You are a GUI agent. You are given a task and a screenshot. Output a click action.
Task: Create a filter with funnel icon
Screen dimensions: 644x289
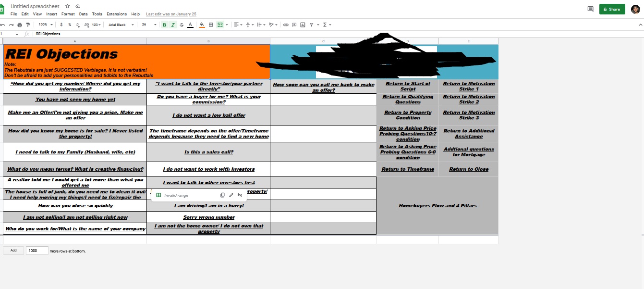click(x=311, y=25)
